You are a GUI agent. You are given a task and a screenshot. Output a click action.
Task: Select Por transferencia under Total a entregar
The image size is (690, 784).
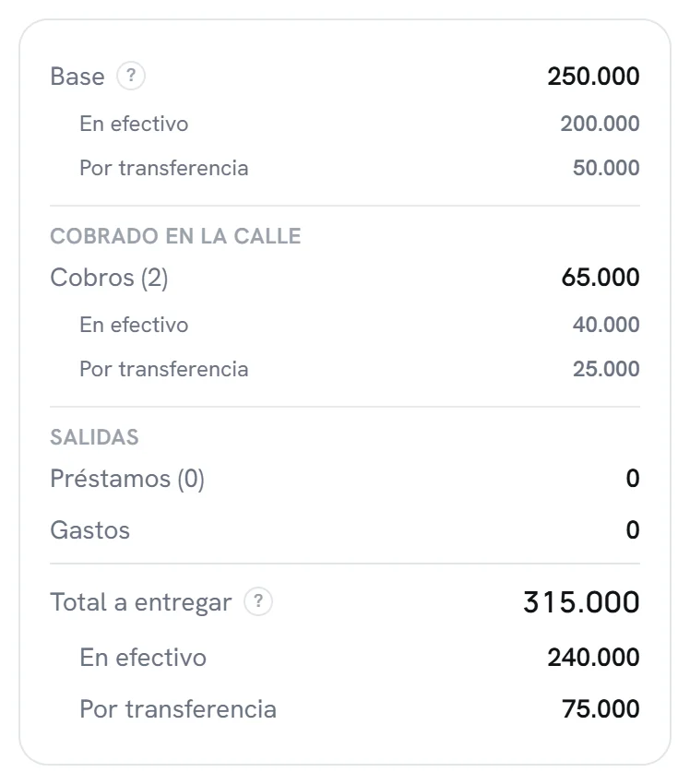coord(178,709)
